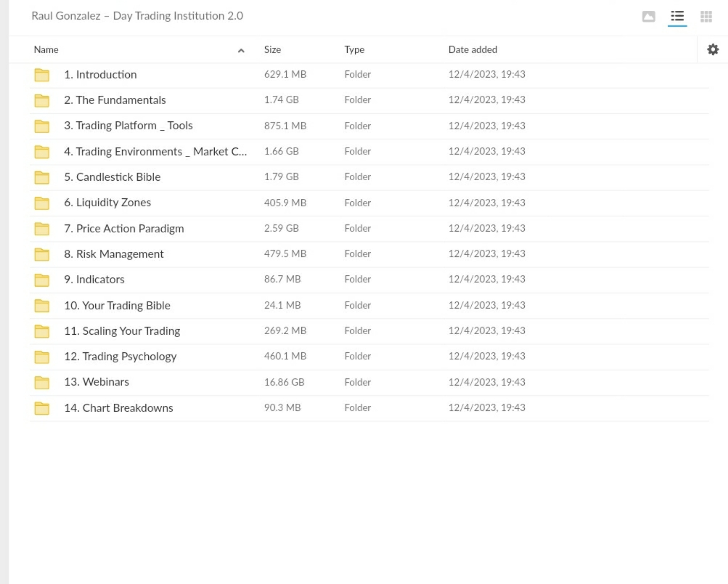
Task: Open column settings with the gear icon
Action: pos(713,49)
